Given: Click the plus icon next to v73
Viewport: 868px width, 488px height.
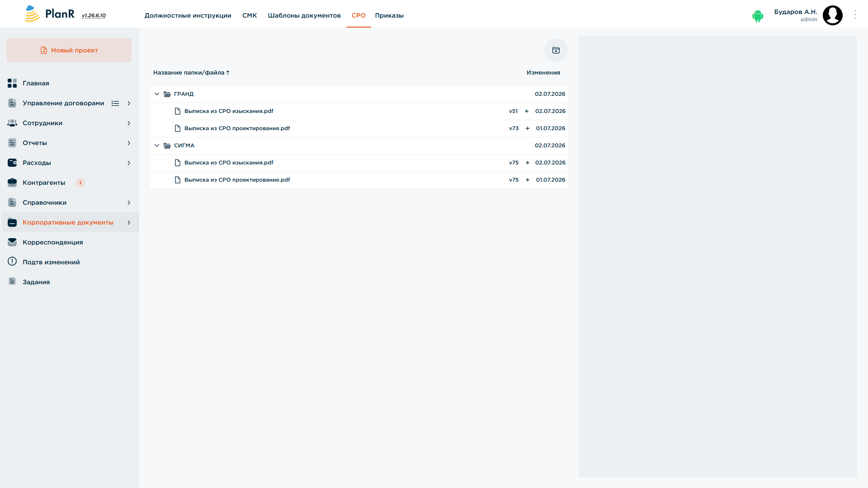Looking at the screenshot, I should point(528,128).
